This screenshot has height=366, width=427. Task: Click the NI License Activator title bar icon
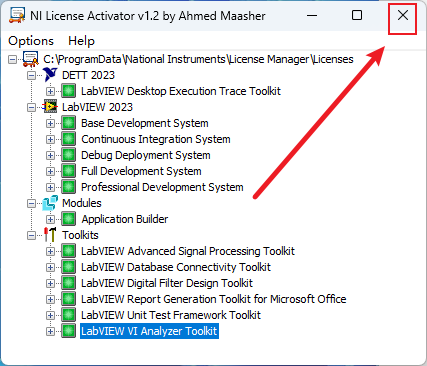[x=17, y=15]
